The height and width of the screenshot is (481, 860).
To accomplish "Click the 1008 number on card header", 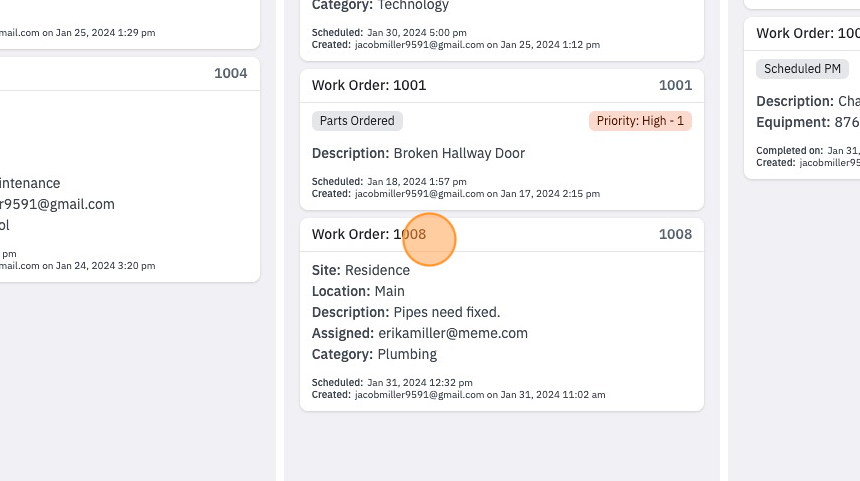I will [675, 234].
